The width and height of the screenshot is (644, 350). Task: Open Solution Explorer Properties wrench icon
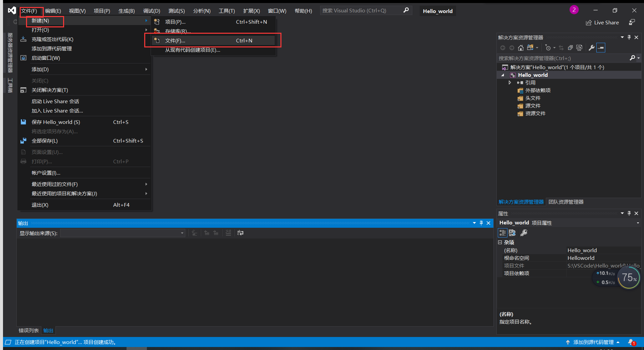coord(591,47)
